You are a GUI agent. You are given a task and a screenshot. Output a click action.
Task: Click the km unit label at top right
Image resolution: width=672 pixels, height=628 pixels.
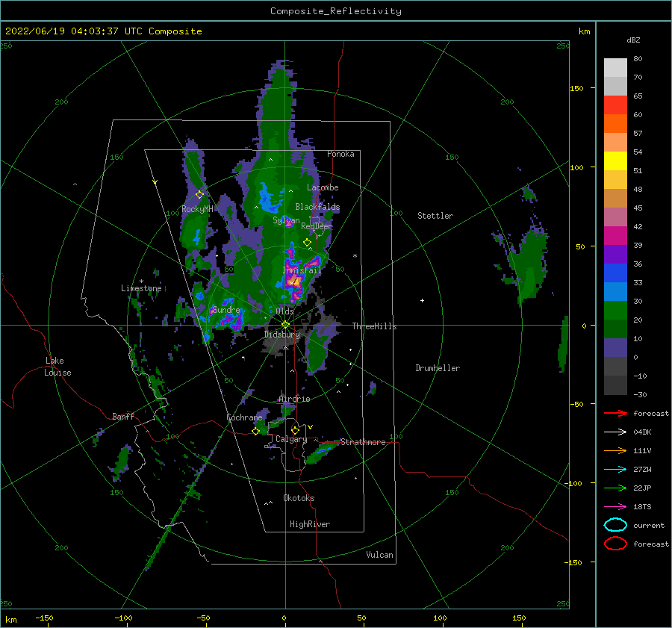[584, 31]
